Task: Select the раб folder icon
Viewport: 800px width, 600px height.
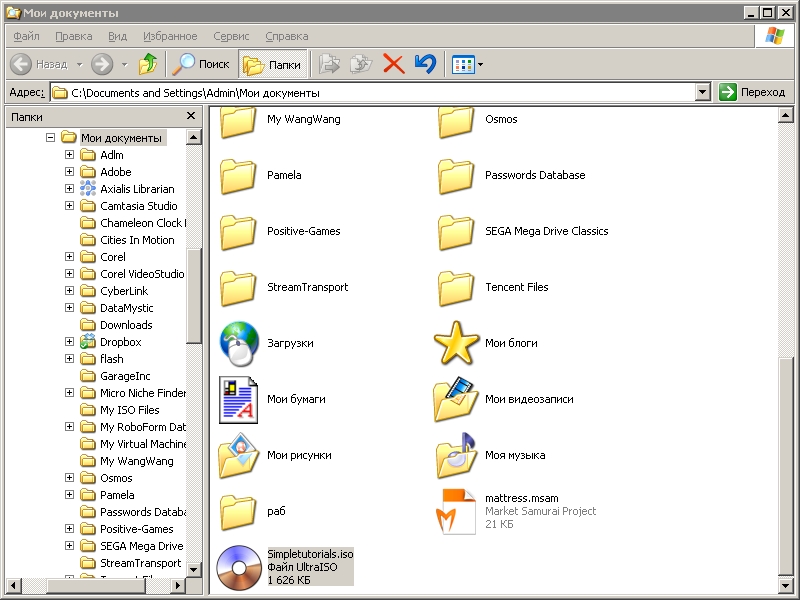Action: click(238, 512)
